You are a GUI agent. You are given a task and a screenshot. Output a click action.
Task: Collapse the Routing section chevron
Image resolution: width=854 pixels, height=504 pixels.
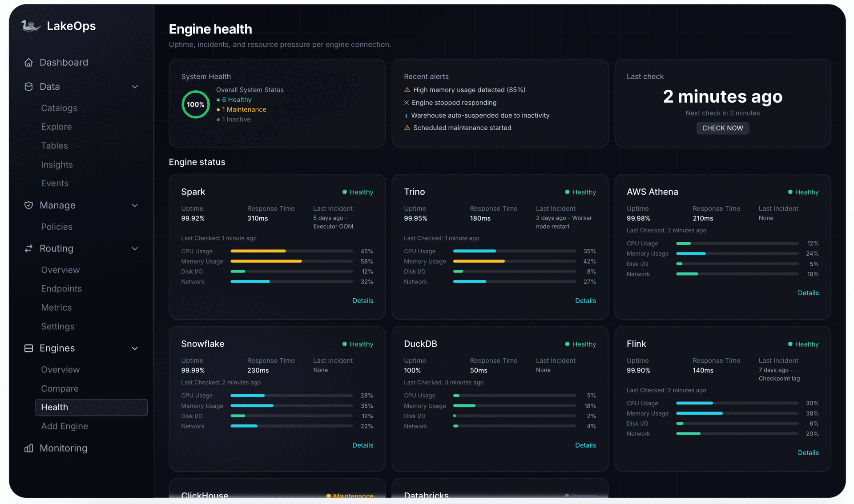(x=135, y=248)
